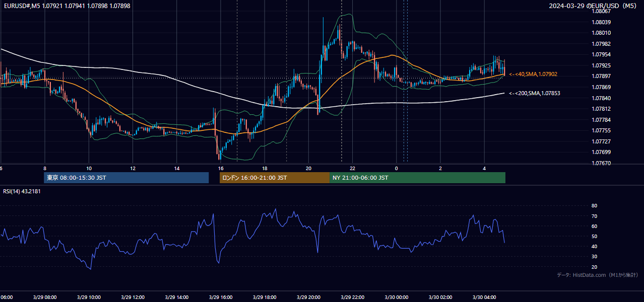This screenshot has width=644, height=302.
Task: Select the 東京 08:00-15:30 JST session bar
Action: tap(126, 178)
